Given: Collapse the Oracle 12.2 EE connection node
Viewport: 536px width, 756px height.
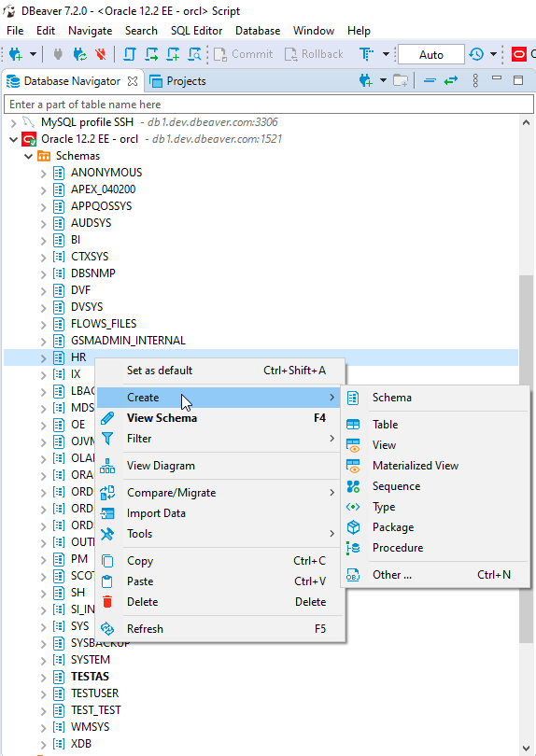Looking at the screenshot, I should coord(13,139).
